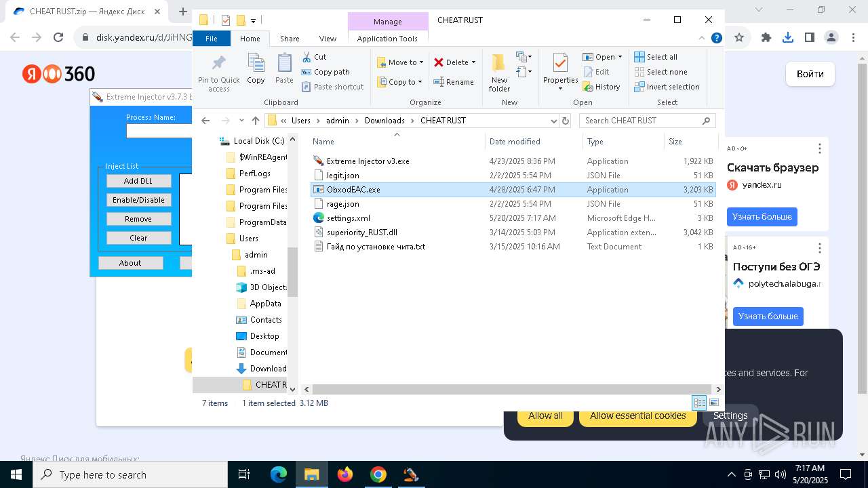Select the Home ribbon tab
The image size is (868, 488).
(250, 39)
